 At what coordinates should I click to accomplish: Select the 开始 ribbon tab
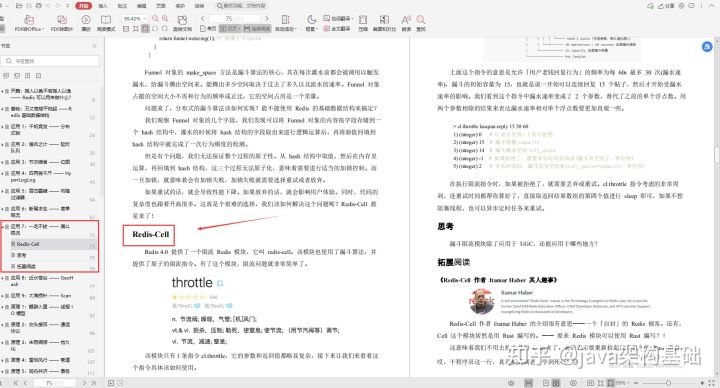pyautogui.click(x=83, y=6)
